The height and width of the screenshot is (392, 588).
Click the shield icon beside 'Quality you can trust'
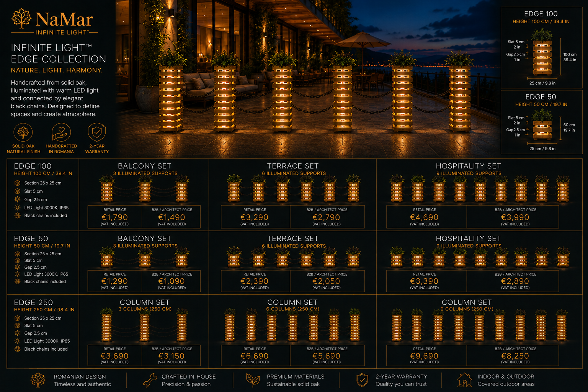click(362, 380)
